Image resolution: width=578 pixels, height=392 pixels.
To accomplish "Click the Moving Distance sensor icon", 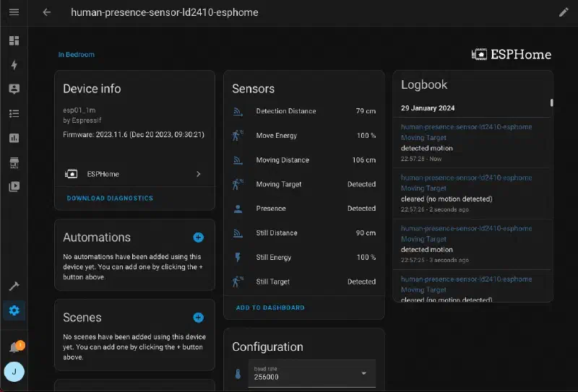I will point(238,160).
